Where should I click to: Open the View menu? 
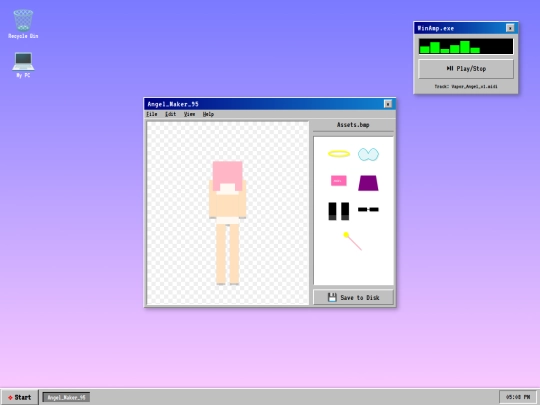click(189, 114)
